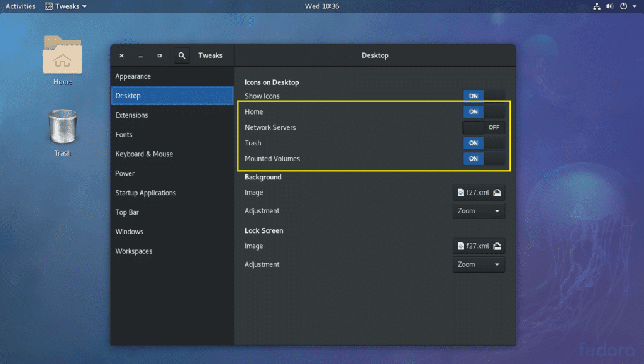Screen dimensions: 644x364
Task: Click the clock showing Wed 10:36
Action: [x=322, y=6]
